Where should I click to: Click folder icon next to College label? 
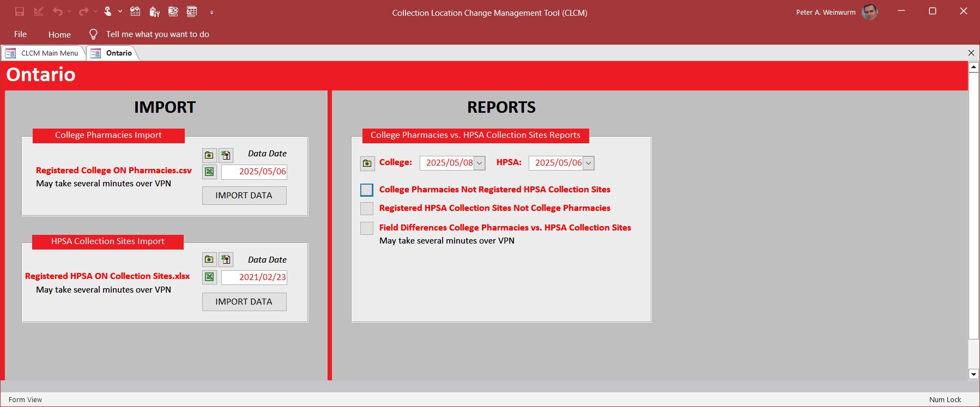(x=367, y=163)
